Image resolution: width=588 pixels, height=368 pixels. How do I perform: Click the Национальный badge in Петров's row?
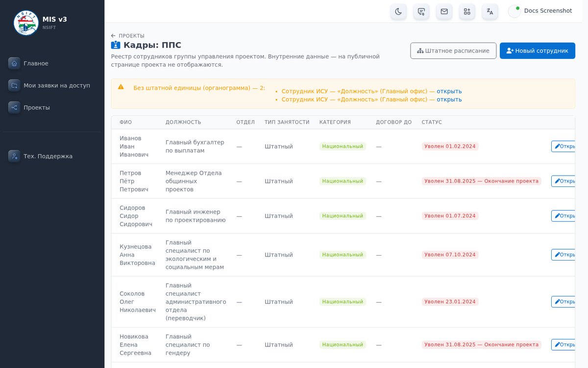pos(343,181)
